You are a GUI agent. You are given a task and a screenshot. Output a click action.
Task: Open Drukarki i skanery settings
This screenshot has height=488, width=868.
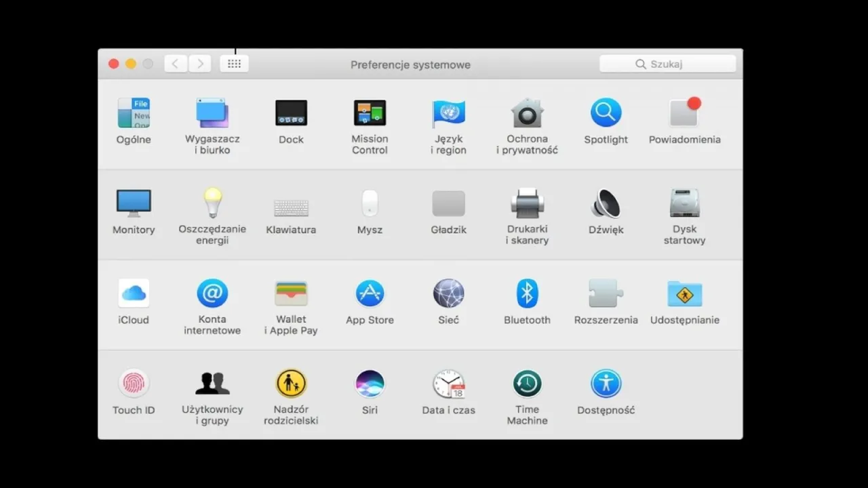click(x=527, y=203)
